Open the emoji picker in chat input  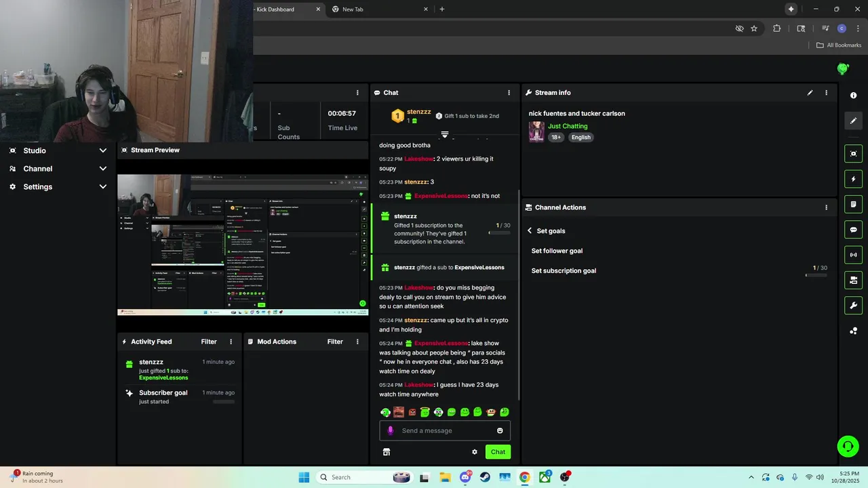pos(500,430)
